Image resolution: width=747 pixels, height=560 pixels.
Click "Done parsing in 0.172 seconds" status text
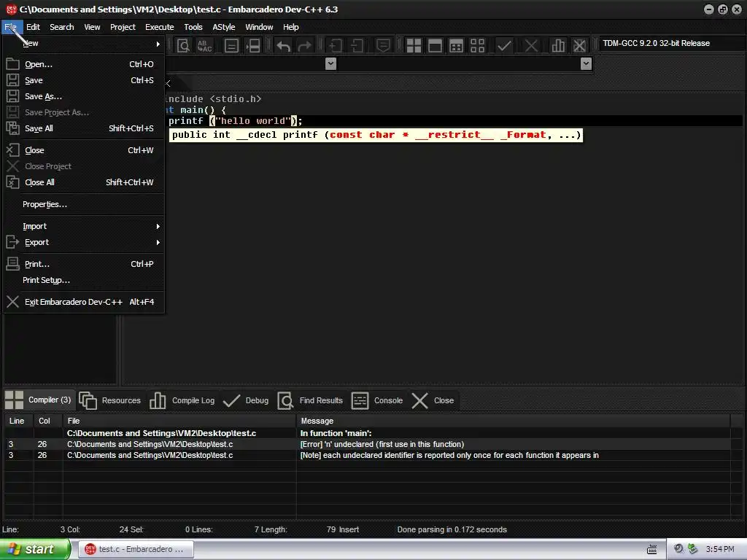pos(452,529)
